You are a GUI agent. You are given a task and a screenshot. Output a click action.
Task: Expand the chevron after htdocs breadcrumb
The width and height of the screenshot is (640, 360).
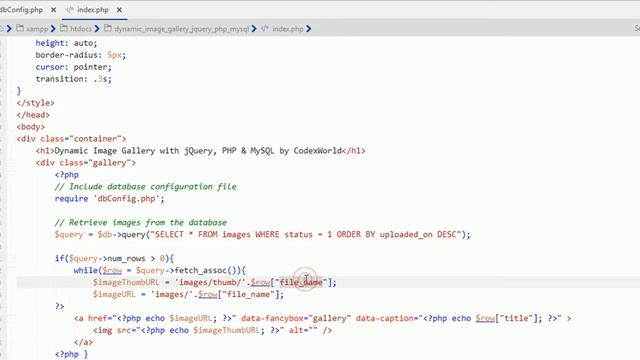click(97, 29)
